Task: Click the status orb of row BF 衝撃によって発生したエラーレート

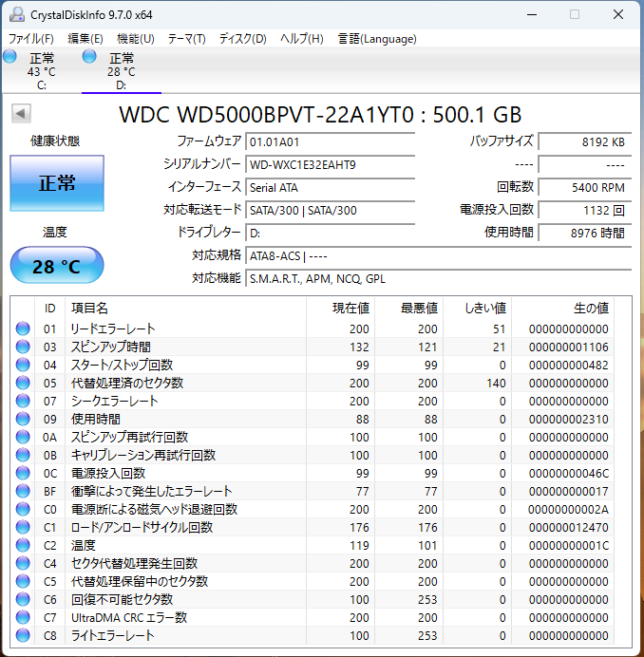Action: point(23,491)
